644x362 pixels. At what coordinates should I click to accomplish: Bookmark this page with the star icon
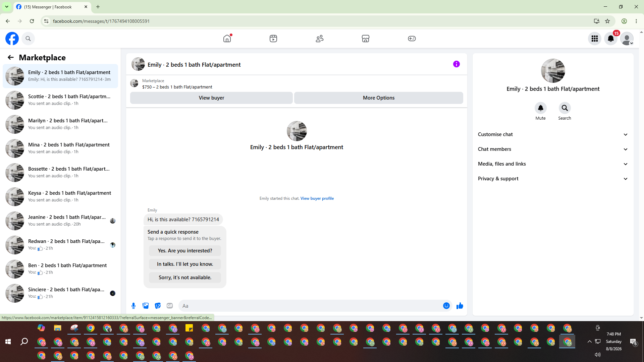click(607, 21)
